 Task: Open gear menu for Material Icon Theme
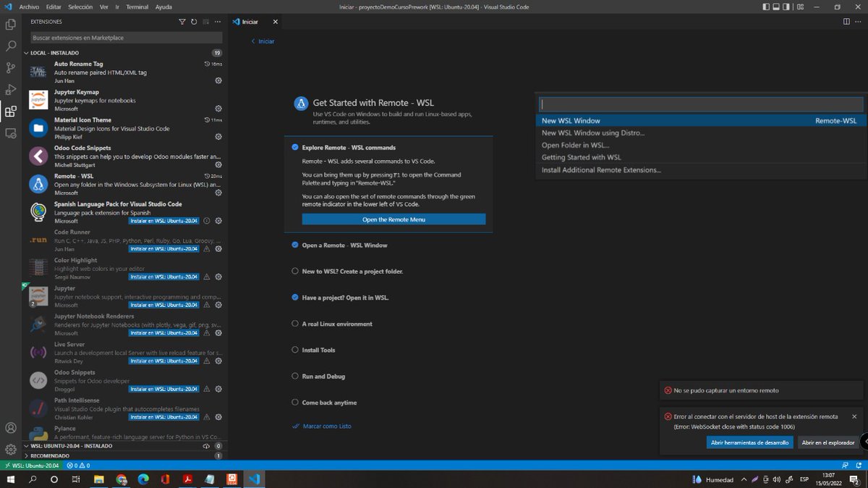pyautogui.click(x=218, y=137)
